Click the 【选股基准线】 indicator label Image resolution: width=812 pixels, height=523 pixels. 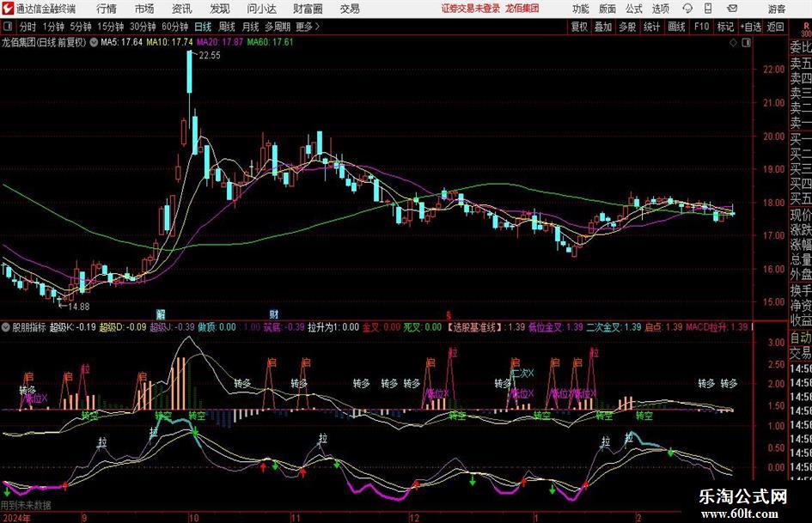[x=475, y=327]
